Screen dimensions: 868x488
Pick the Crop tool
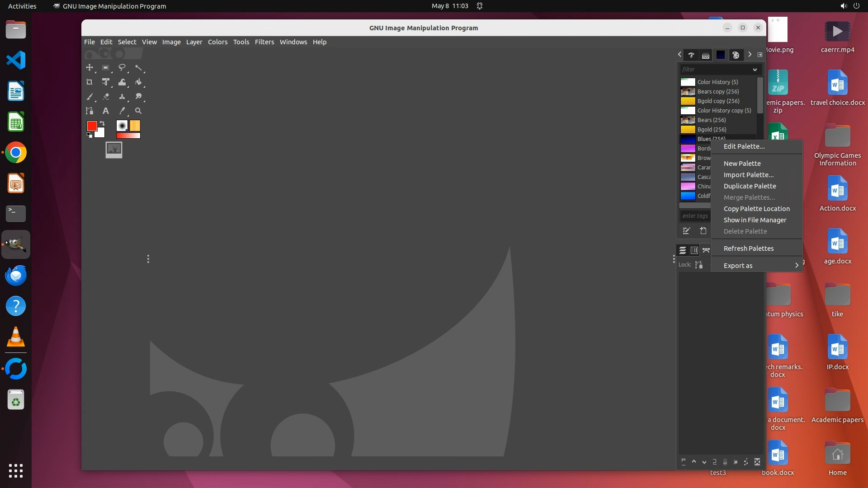tap(90, 82)
